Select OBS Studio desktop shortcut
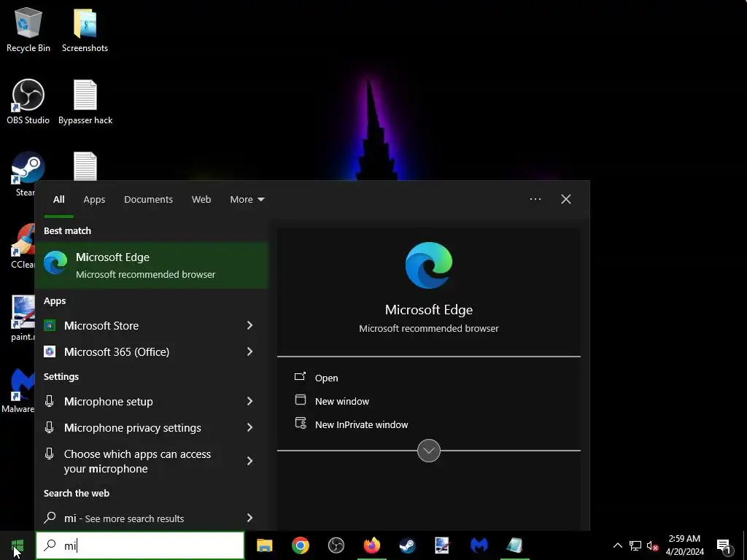This screenshot has height=560, width=747. [x=28, y=102]
